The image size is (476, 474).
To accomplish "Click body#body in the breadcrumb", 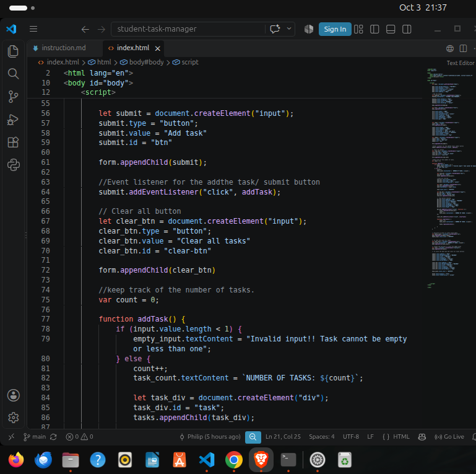I will (x=146, y=62).
